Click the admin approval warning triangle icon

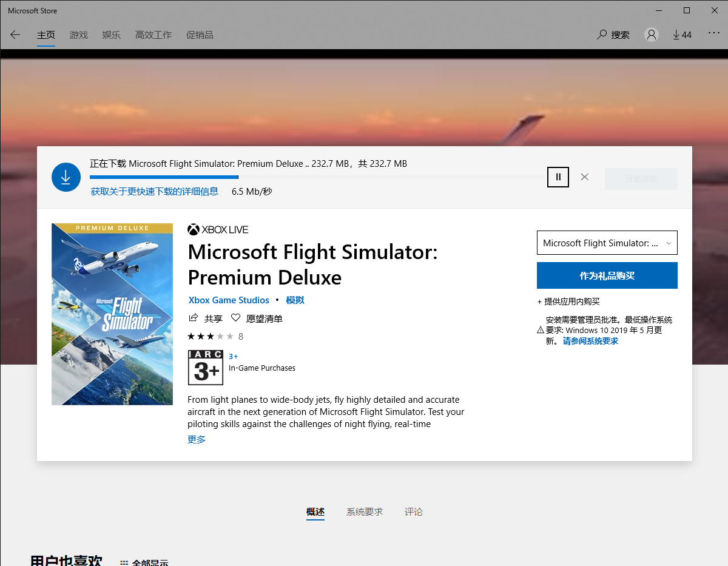(541, 330)
